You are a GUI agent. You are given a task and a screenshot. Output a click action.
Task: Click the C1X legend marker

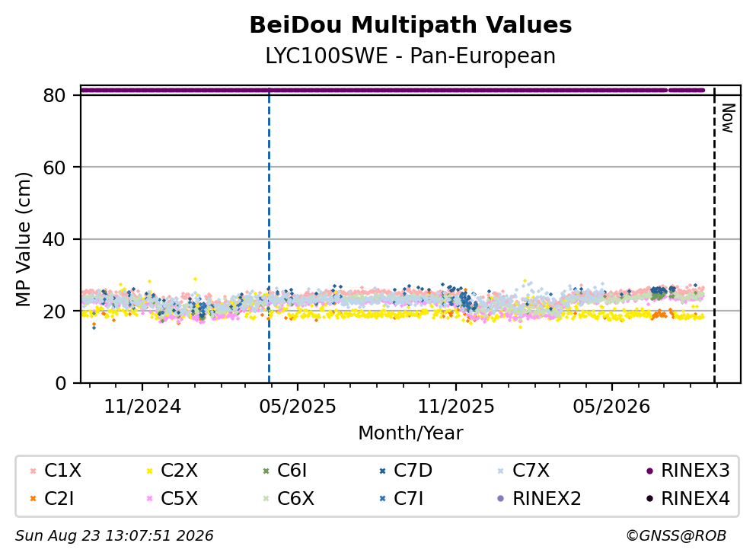(33, 471)
